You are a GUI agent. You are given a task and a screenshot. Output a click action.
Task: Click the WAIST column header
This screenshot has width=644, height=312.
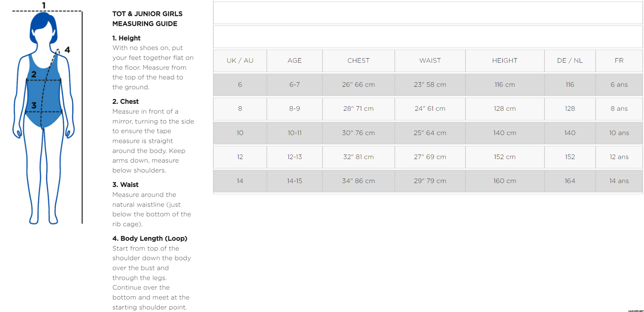(x=430, y=61)
